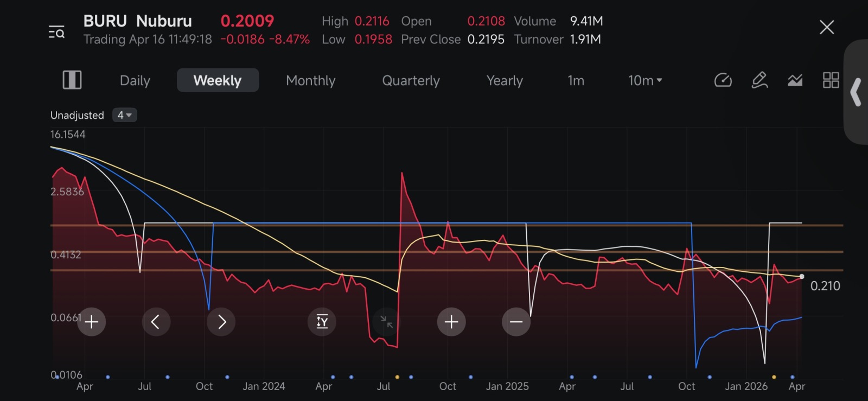
Task: Tap the High value 0.2116
Action: tap(372, 21)
